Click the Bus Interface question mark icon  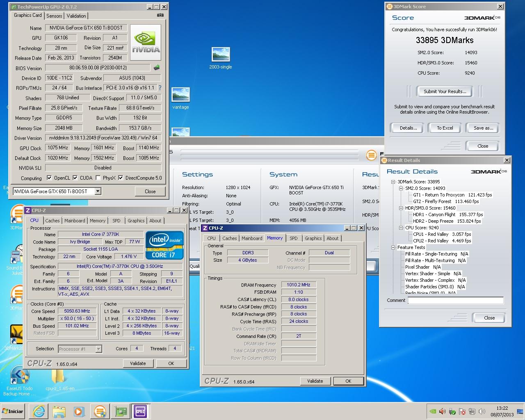point(160,88)
